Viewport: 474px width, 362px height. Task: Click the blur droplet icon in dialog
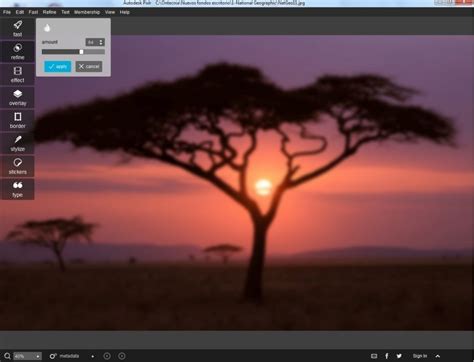(47, 28)
